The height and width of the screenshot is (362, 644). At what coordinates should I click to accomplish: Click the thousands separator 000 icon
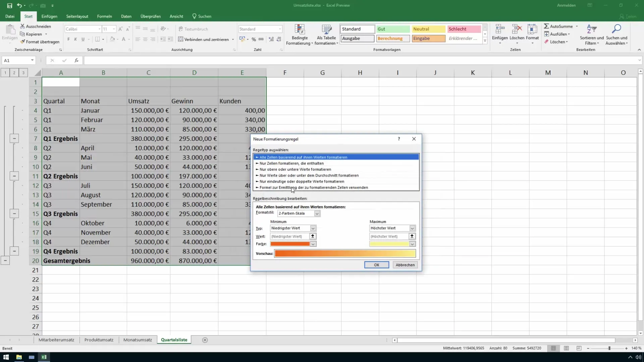[261, 39]
